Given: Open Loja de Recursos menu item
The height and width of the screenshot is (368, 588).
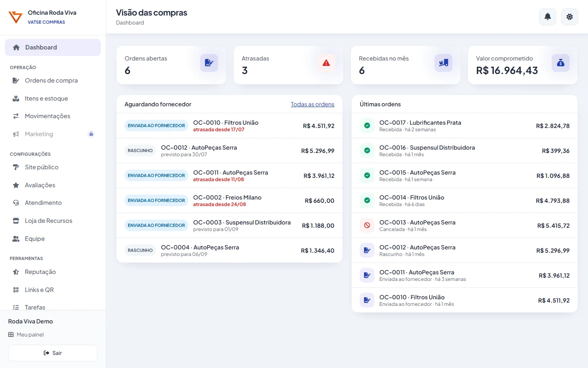Looking at the screenshot, I should click(53, 221).
